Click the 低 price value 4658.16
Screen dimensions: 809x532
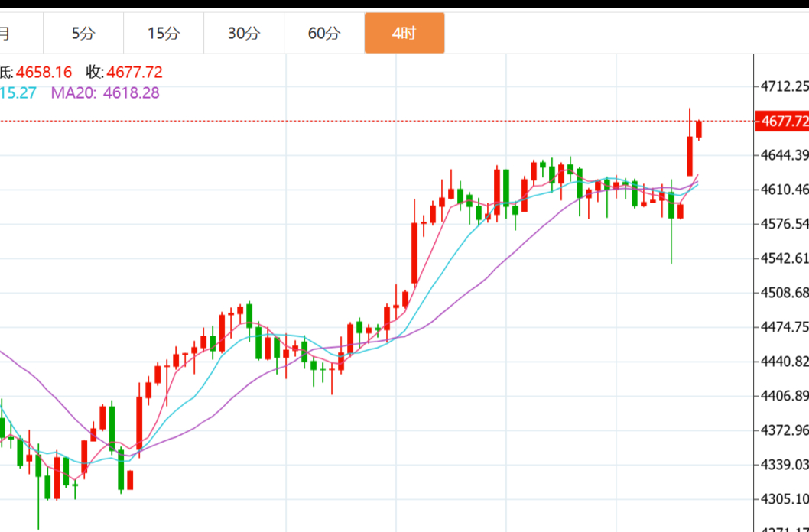coord(44,73)
